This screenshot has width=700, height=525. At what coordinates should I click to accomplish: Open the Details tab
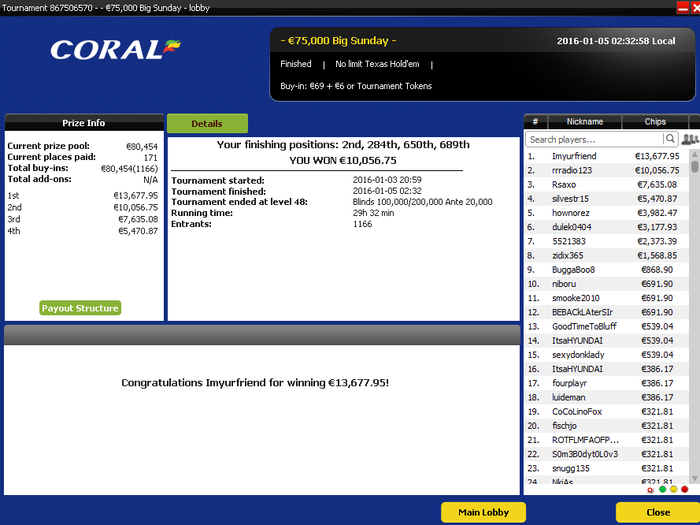(207, 124)
